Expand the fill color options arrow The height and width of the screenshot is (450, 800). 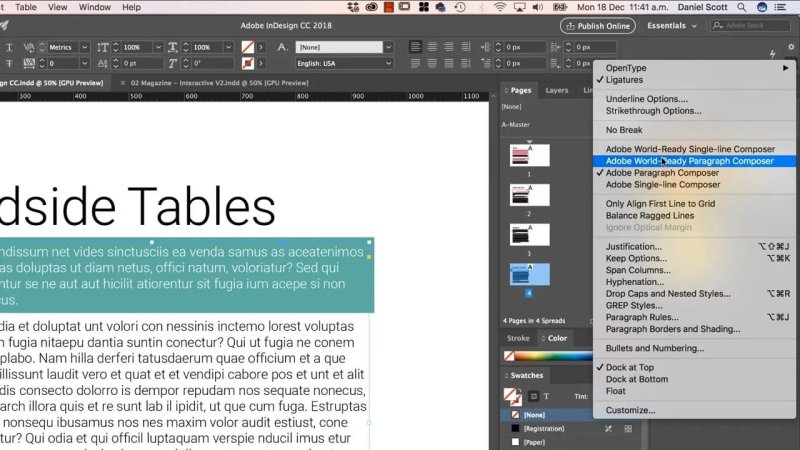tap(261, 47)
